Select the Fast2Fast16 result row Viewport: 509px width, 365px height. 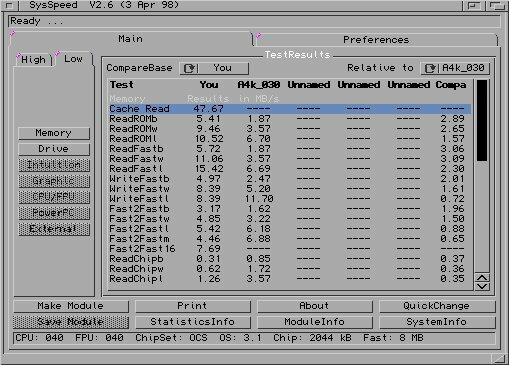coord(290,249)
